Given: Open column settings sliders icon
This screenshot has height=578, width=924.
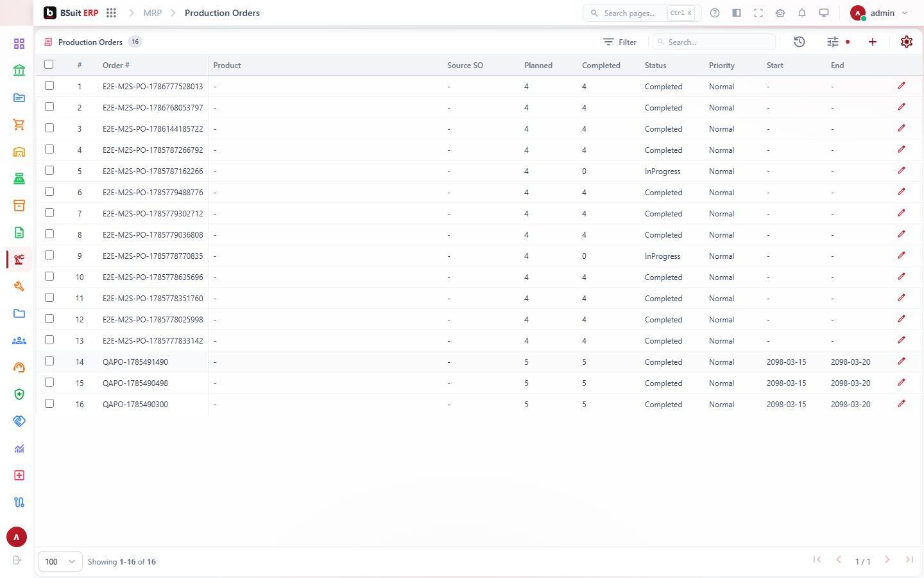Looking at the screenshot, I should (833, 42).
